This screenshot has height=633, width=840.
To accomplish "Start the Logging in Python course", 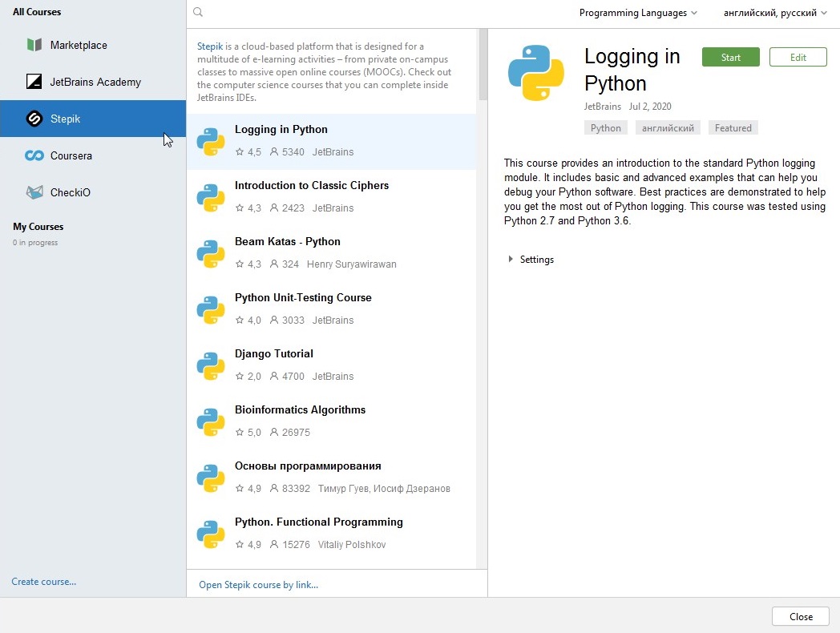I will 731,58.
